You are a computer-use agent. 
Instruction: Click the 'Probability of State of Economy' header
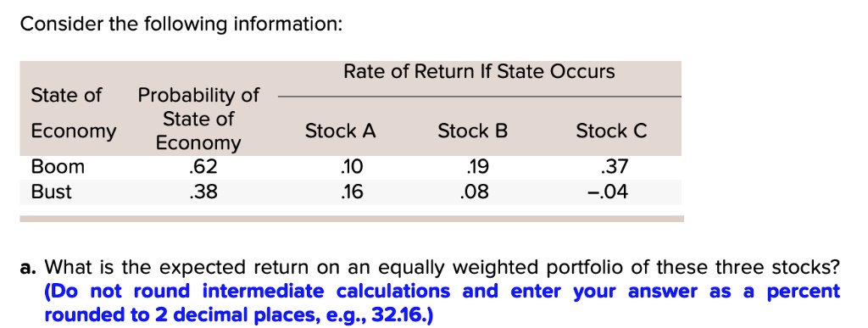click(198, 119)
